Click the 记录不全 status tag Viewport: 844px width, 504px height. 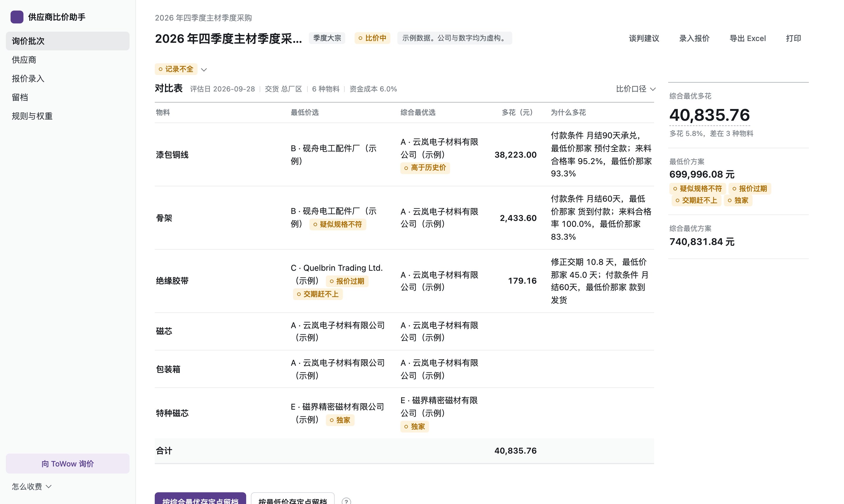[176, 69]
